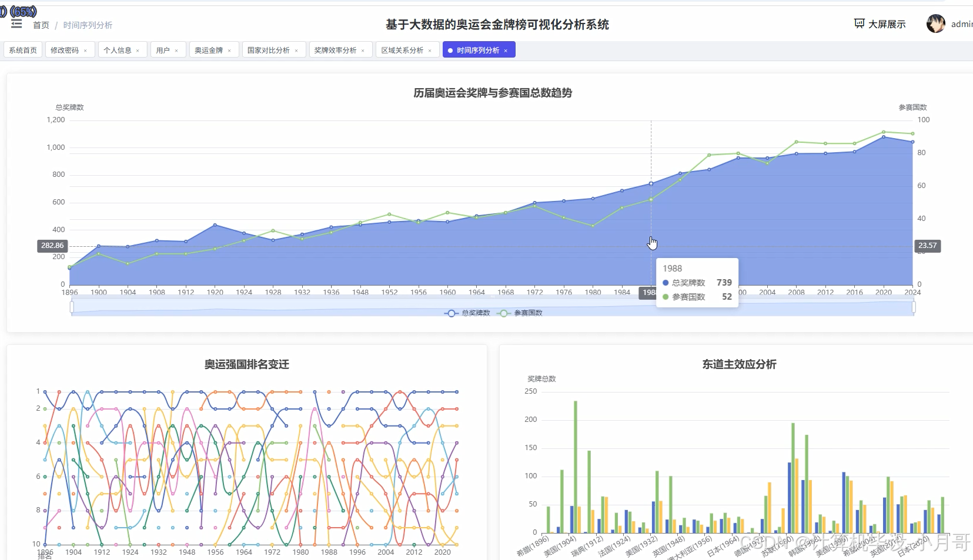Select the active 时间序列分析 tab

point(478,50)
